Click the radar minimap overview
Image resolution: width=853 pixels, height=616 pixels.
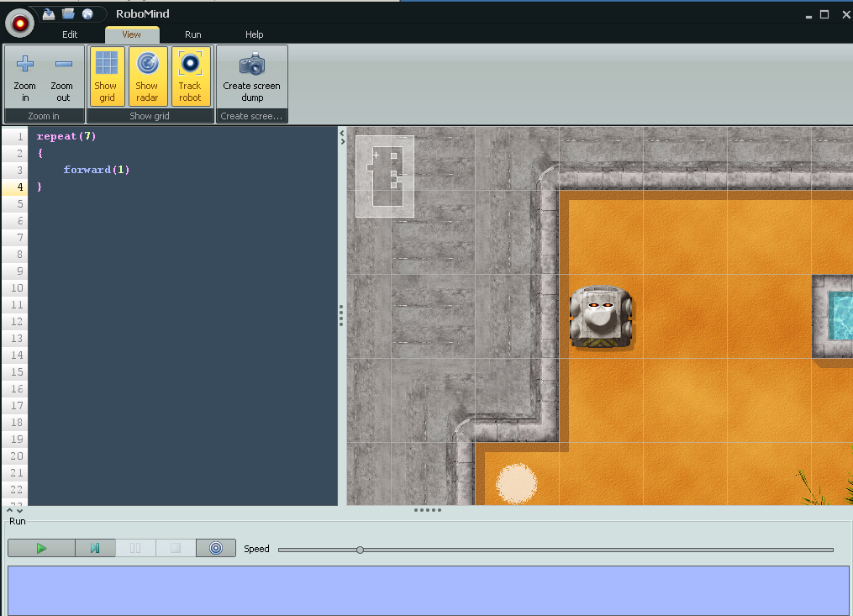(x=385, y=176)
